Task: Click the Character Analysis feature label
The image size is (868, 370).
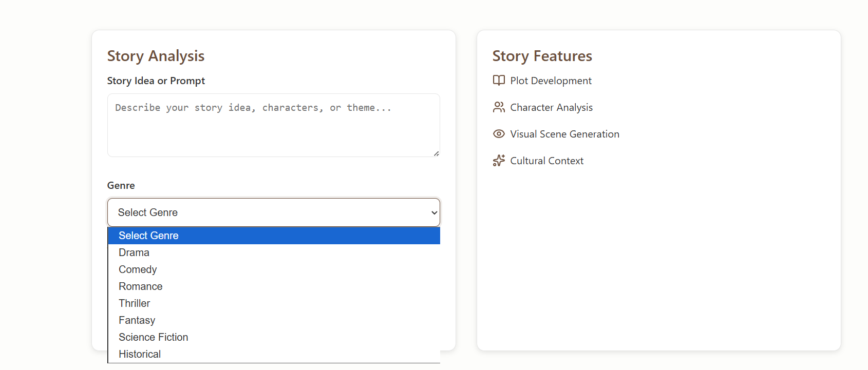Action: [551, 107]
